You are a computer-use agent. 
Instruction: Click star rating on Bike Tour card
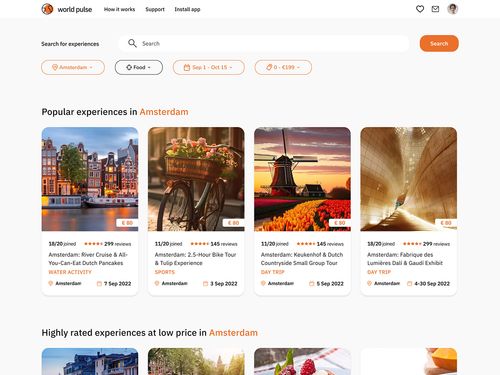200,244
